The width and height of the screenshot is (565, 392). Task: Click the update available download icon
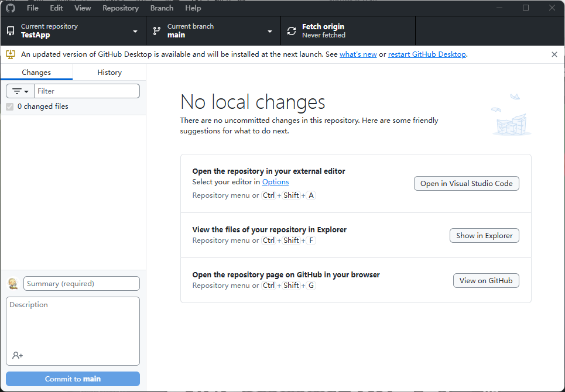click(x=11, y=54)
